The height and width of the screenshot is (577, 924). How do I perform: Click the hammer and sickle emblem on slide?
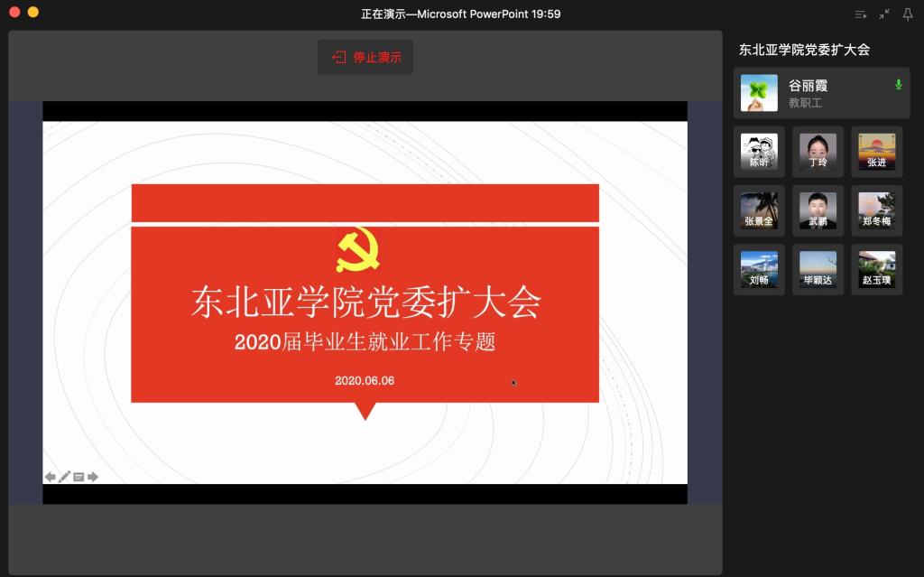click(357, 249)
